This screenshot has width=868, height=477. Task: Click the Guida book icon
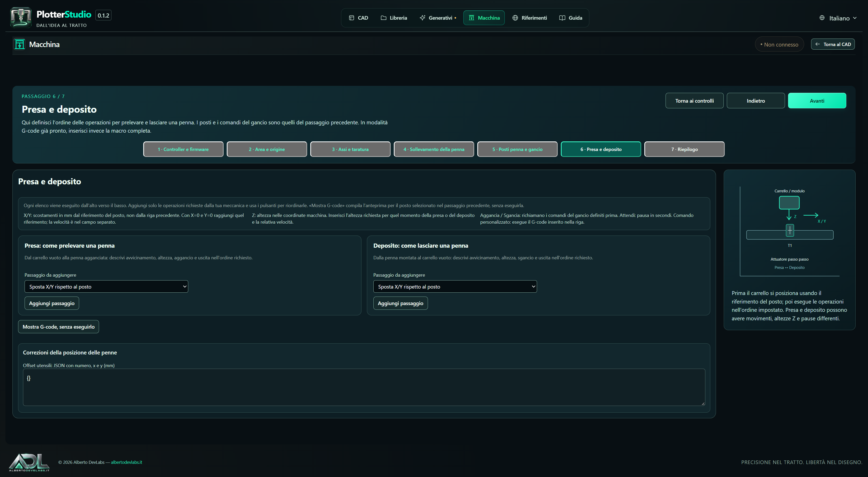[x=562, y=18]
